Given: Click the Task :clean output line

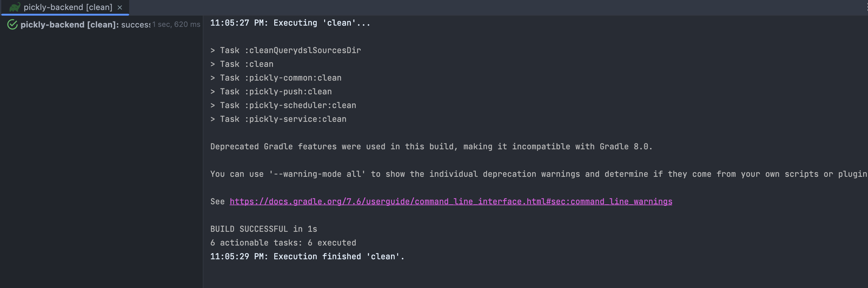Looking at the screenshot, I should (x=242, y=64).
